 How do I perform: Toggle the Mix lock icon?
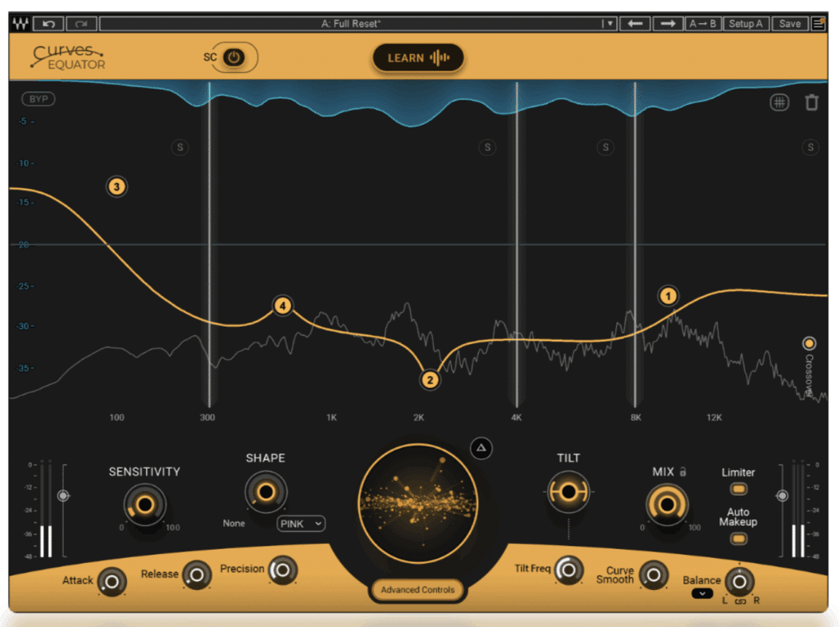tap(683, 472)
